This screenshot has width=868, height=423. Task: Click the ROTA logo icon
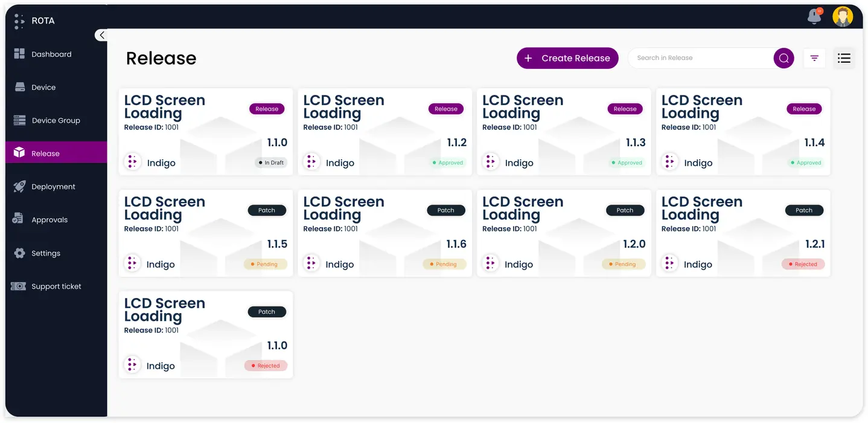click(x=19, y=21)
